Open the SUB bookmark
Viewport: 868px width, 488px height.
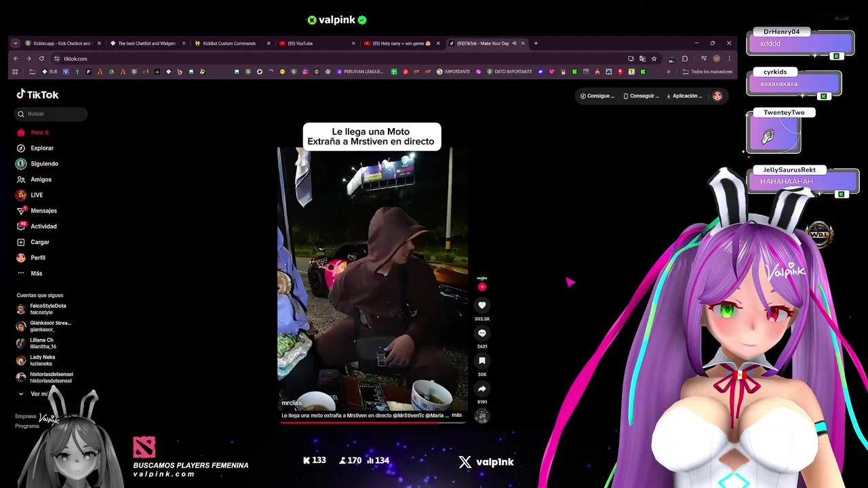point(50,72)
